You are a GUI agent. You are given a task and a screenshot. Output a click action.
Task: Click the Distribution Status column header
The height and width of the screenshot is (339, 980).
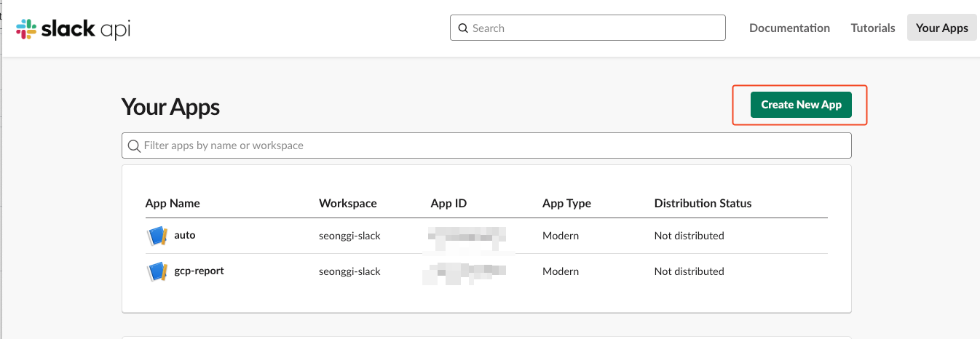click(703, 203)
